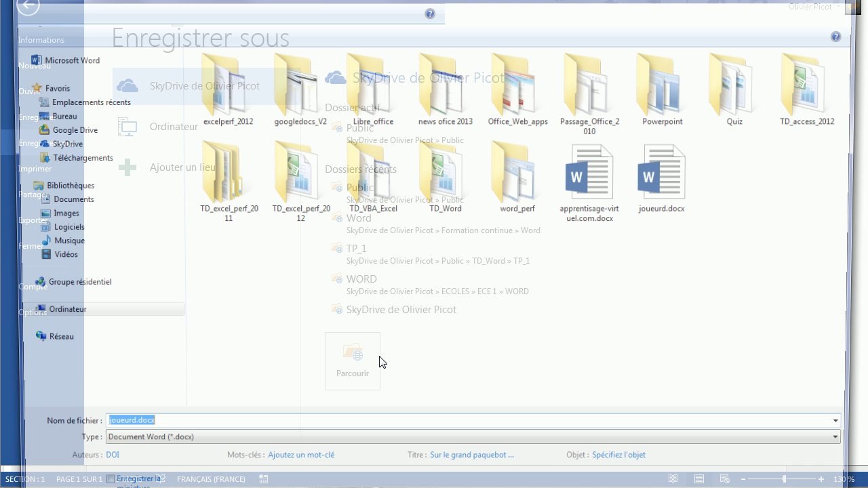
Task: Select the news ofice 2013 folder
Action: (x=446, y=90)
